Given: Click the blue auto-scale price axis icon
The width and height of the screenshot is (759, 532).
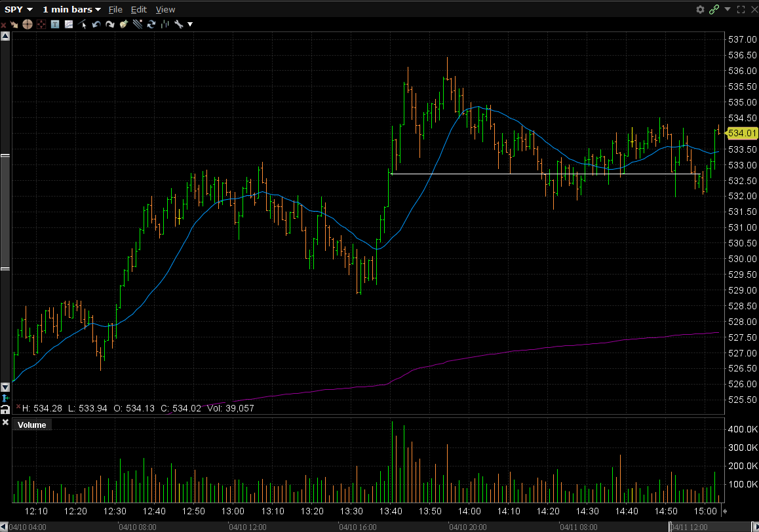Looking at the screenshot, I should point(5,398).
